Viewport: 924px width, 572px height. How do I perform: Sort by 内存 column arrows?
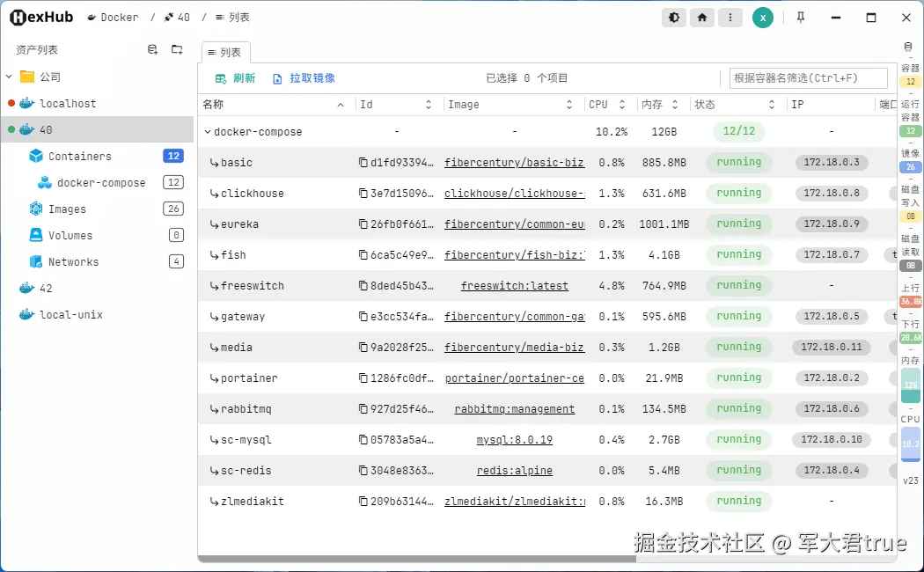click(675, 105)
